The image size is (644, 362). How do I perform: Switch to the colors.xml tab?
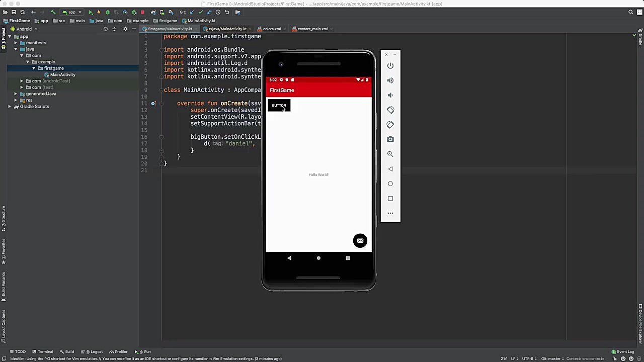[x=271, y=29]
